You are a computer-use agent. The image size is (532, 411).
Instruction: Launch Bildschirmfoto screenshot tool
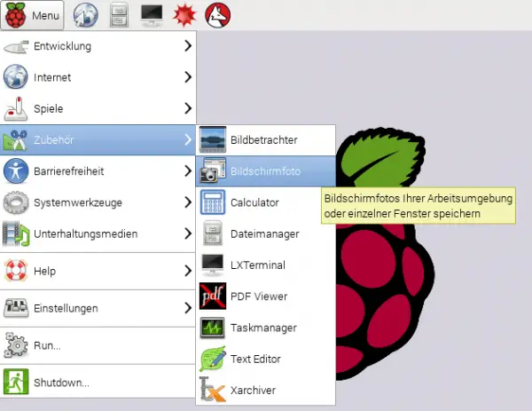[266, 170]
